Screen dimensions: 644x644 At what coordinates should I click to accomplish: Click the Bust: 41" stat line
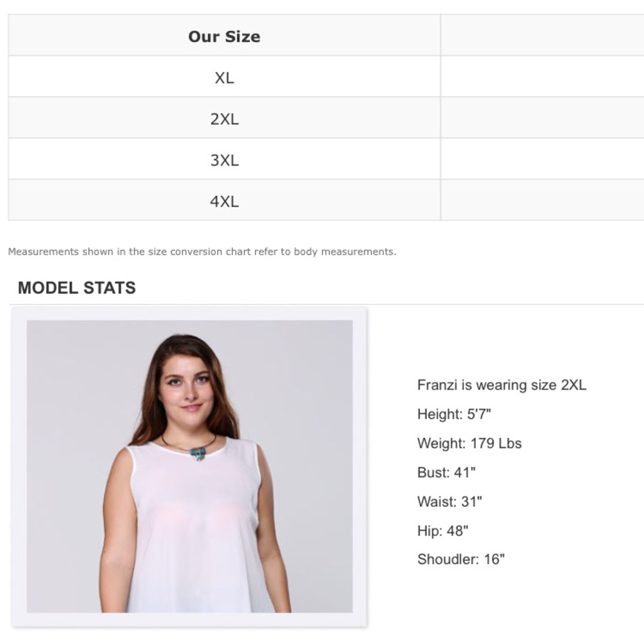446,472
